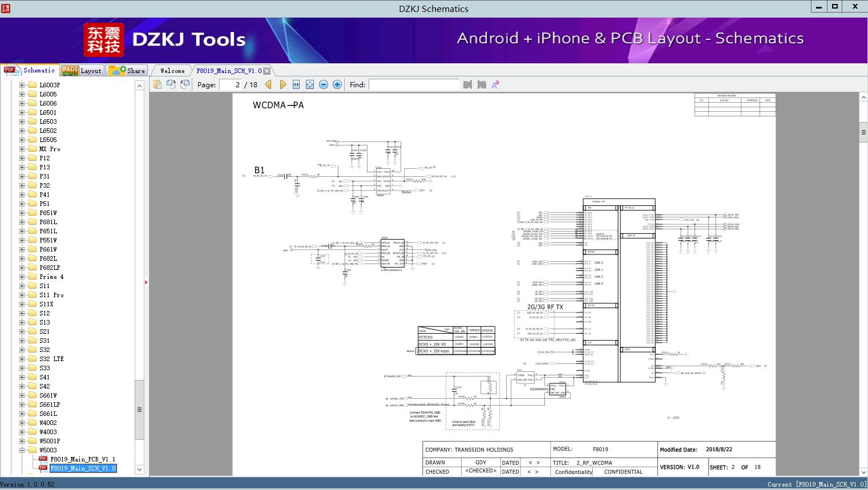Open the Share panel tab

pyautogui.click(x=127, y=71)
